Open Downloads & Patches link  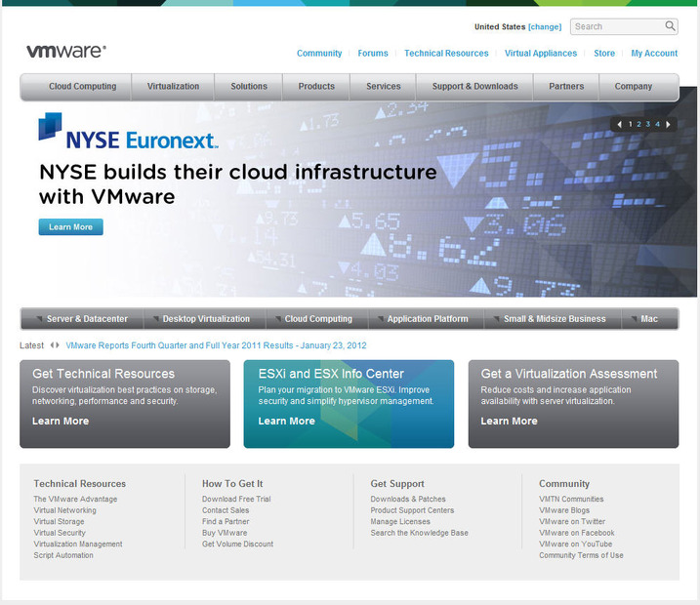pyautogui.click(x=408, y=499)
